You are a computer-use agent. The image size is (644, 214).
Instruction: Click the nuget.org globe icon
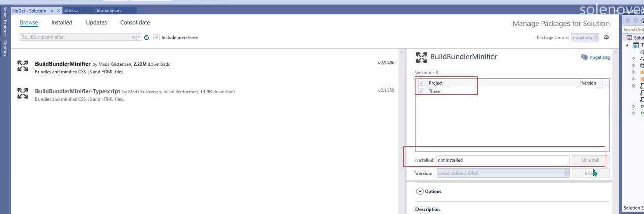click(584, 57)
